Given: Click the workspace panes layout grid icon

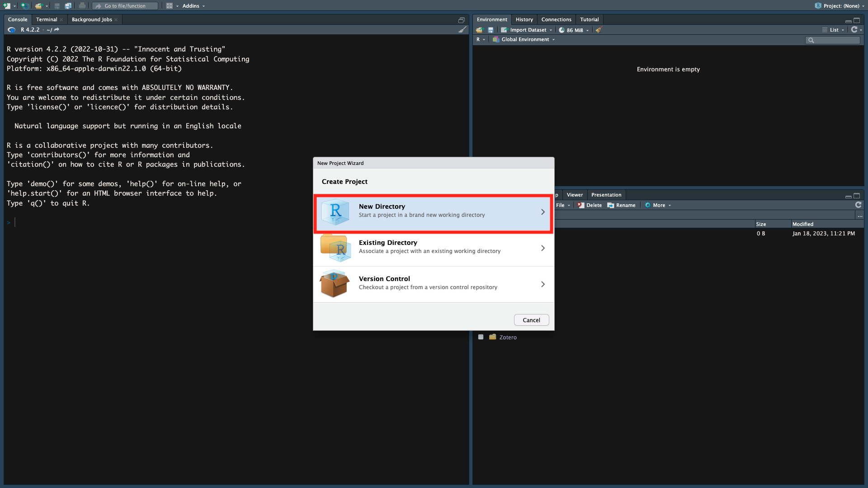Looking at the screenshot, I should (x=170, y=6).
